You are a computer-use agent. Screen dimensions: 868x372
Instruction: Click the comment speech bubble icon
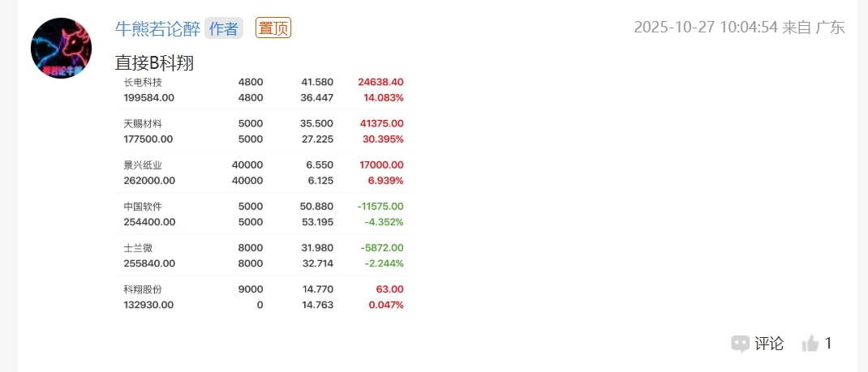740,344
